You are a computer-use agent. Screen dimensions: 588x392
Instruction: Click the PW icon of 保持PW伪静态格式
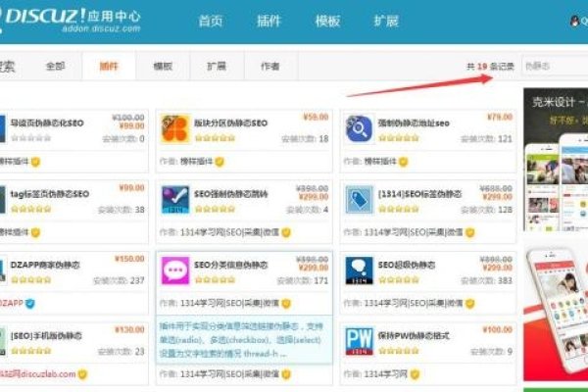click(359, 341)
